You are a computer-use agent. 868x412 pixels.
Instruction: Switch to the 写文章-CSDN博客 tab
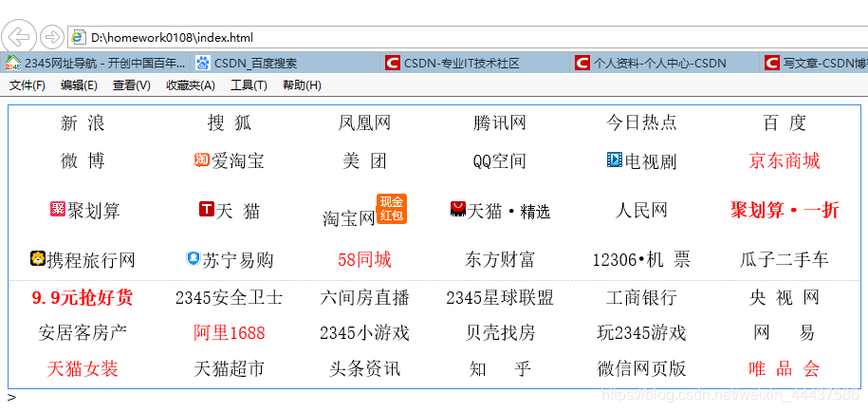click(x=815, y=63)
